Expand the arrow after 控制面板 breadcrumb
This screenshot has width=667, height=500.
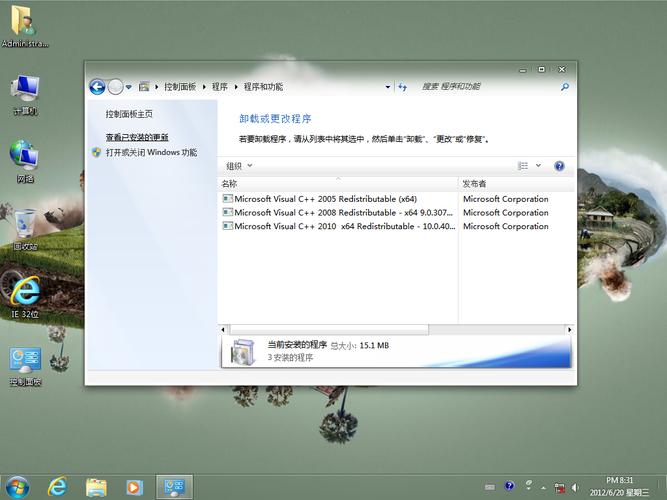[204, 87]
